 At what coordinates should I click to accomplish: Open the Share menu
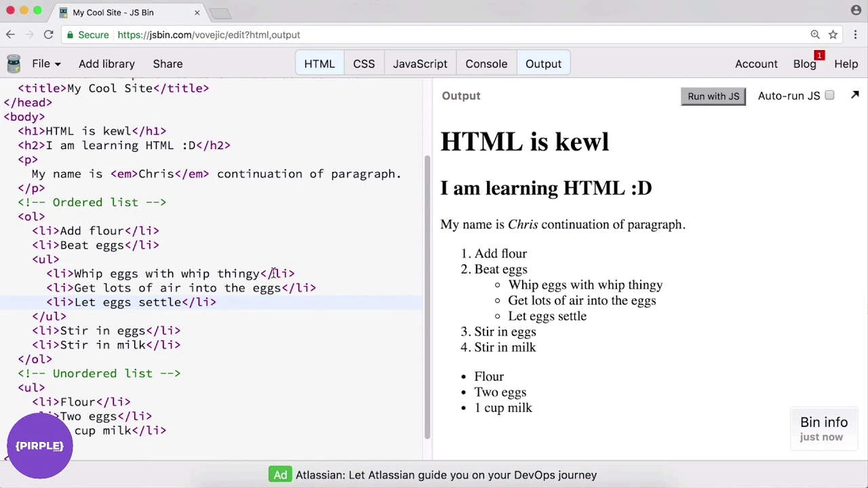pos(167,64)
